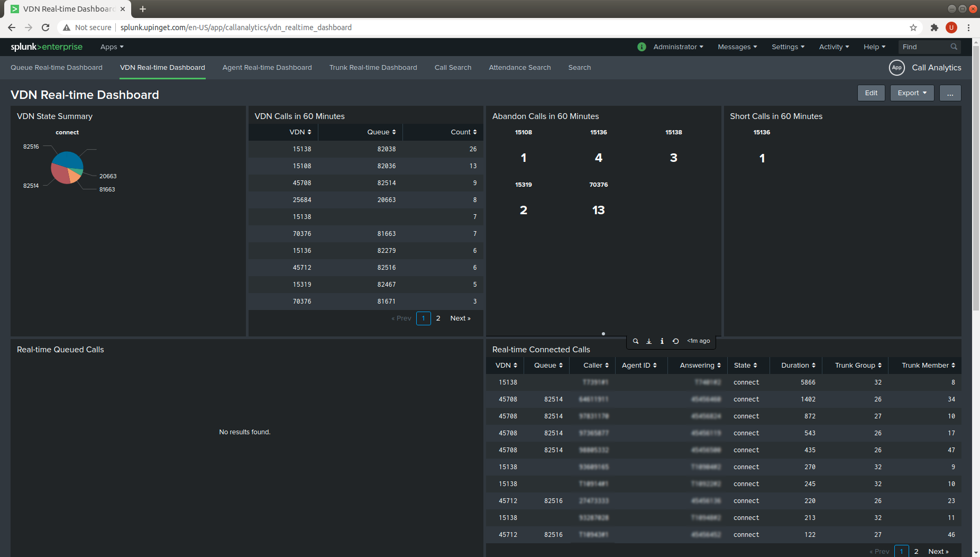Sort VDN Calls table by Queue column
The height and width of the screenshot is (557, 980).
pyautogui.click(x=381, y=132)
